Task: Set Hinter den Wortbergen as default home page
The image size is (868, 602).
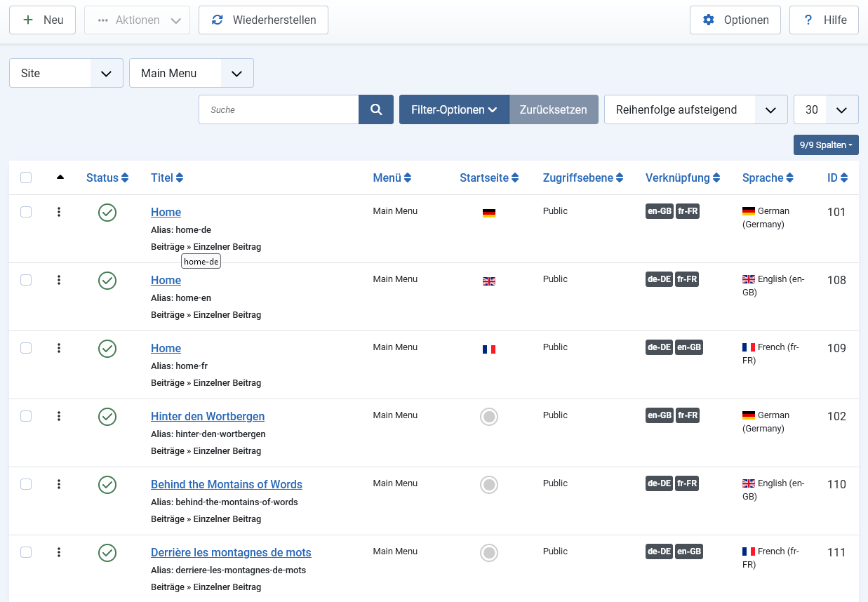Action: pos(489,417)
